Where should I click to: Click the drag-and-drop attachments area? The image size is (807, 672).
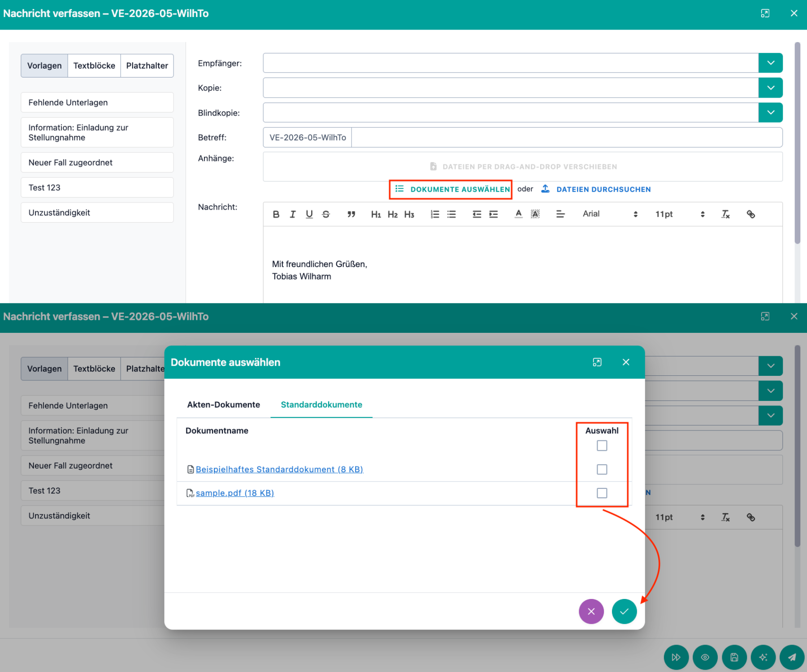click(523, 167)
